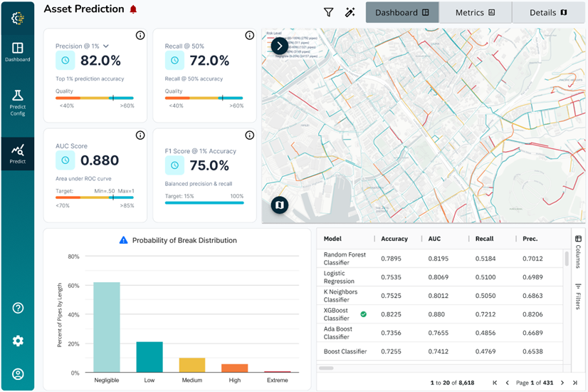Go to next page of the model table
Image resolution: width=588 pixels, height=392 pixels.
click(562, 383)
